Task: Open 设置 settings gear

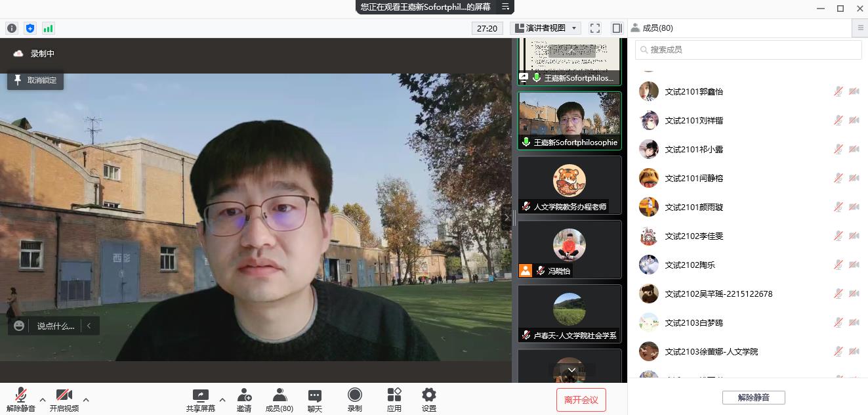Action: coord(428,399)
